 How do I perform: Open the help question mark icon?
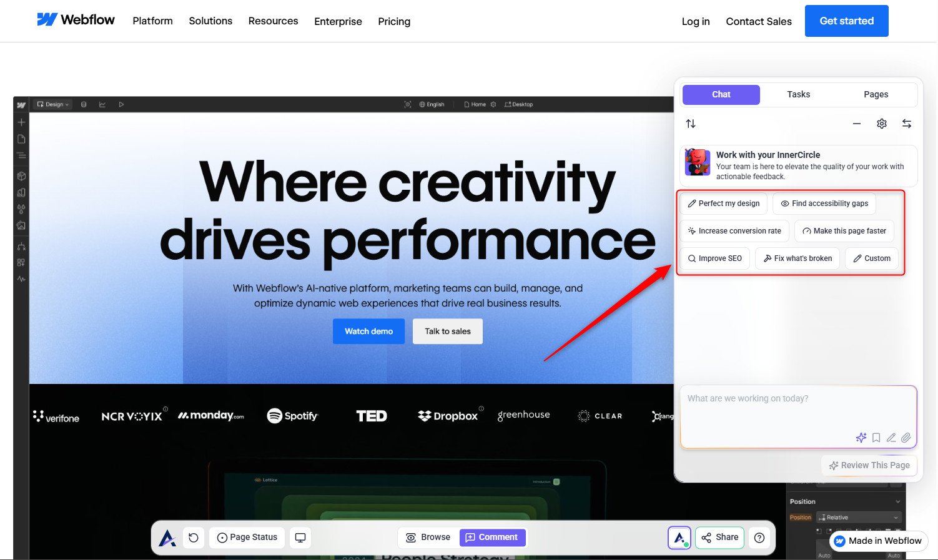point(759,538)
